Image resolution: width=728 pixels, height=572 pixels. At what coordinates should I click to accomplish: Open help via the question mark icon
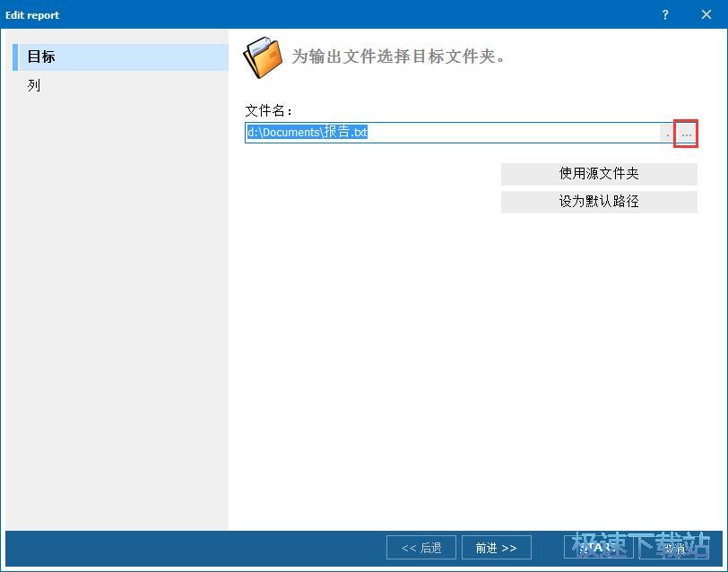pos(665,14)
